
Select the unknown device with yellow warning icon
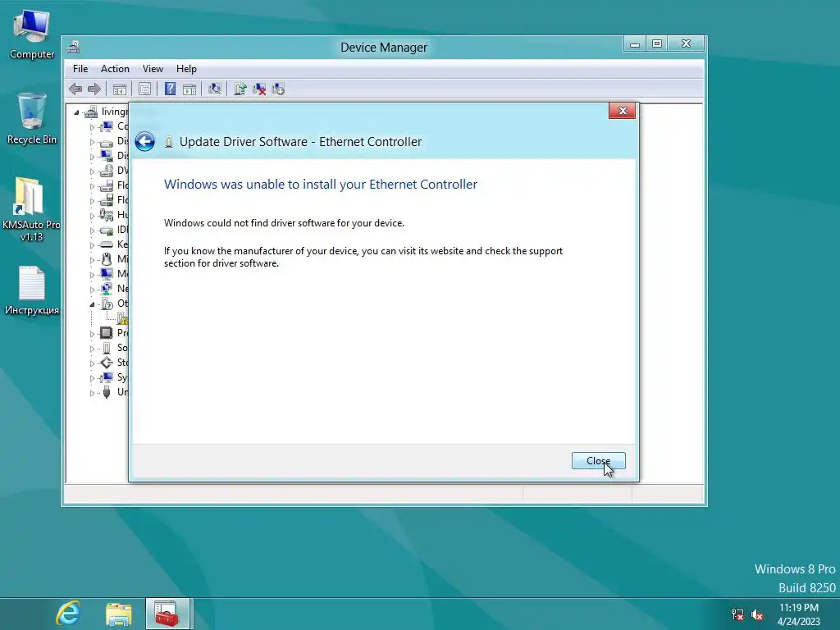coord(123,319)
